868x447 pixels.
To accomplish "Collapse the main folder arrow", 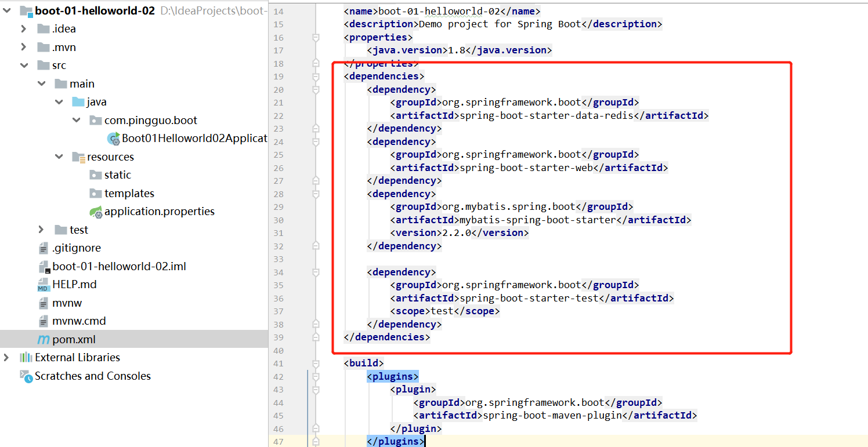I will pyautogui.click(x=42, y=83).
